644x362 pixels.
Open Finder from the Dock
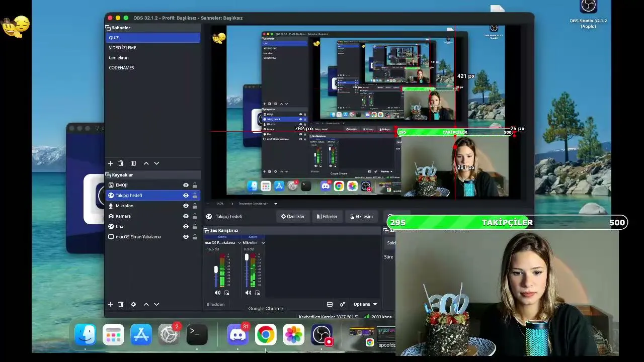pyautogui.click(x=86, y=335)
